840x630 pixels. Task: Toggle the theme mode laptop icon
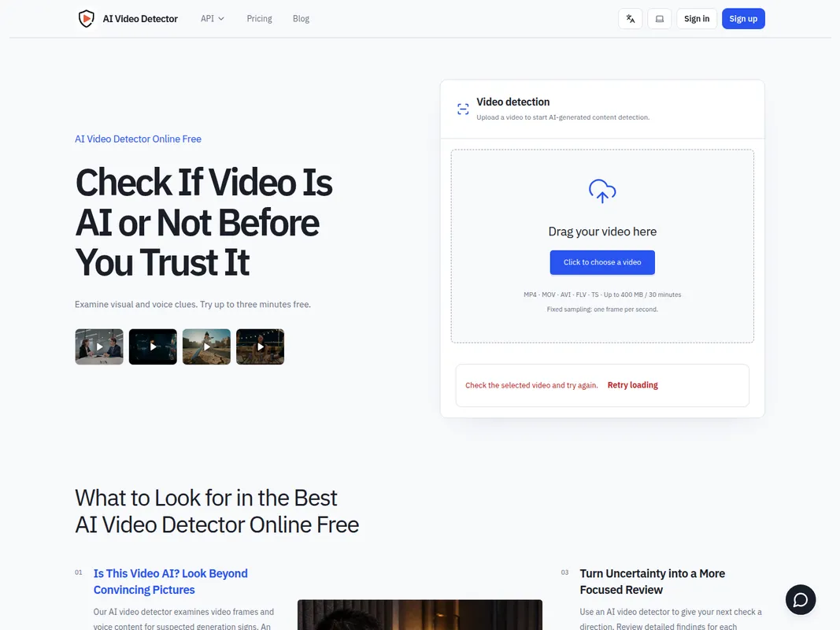660,19
